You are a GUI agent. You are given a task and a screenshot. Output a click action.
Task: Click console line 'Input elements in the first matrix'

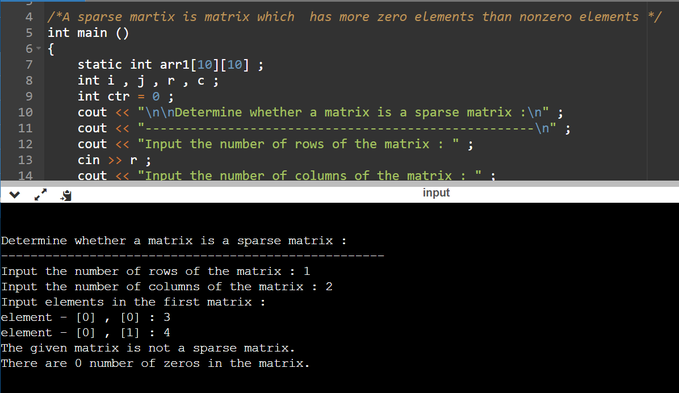pyautogui.click(x=133, y=302)
